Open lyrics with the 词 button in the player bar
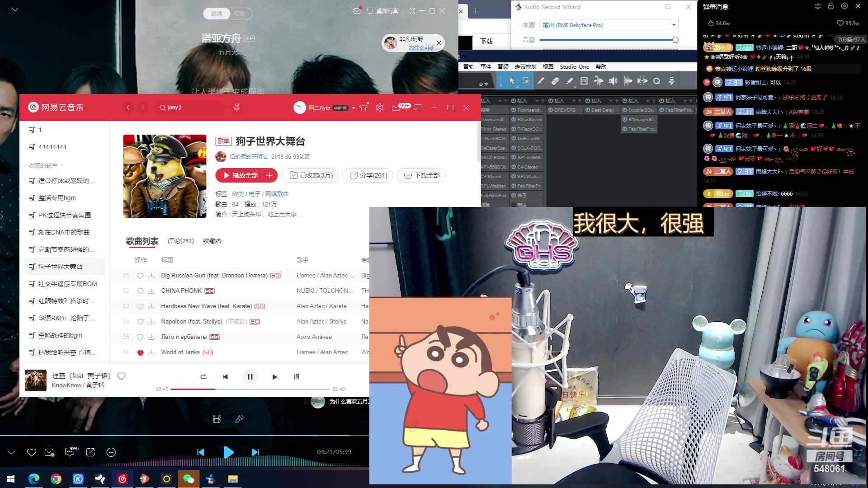This screenshot has width=868, height=488. (x=297, y=377)
